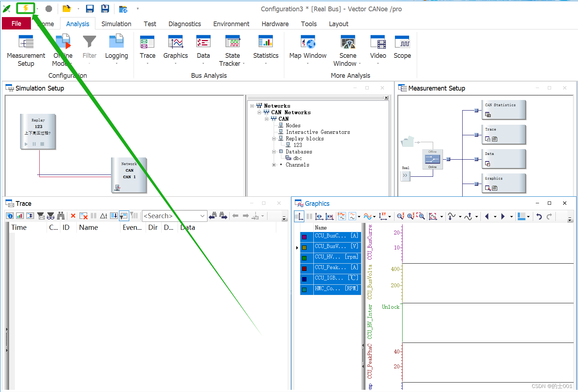Click the Stop measurement round button
Viewport: 578px width, 392px height.
click(49, 9)
